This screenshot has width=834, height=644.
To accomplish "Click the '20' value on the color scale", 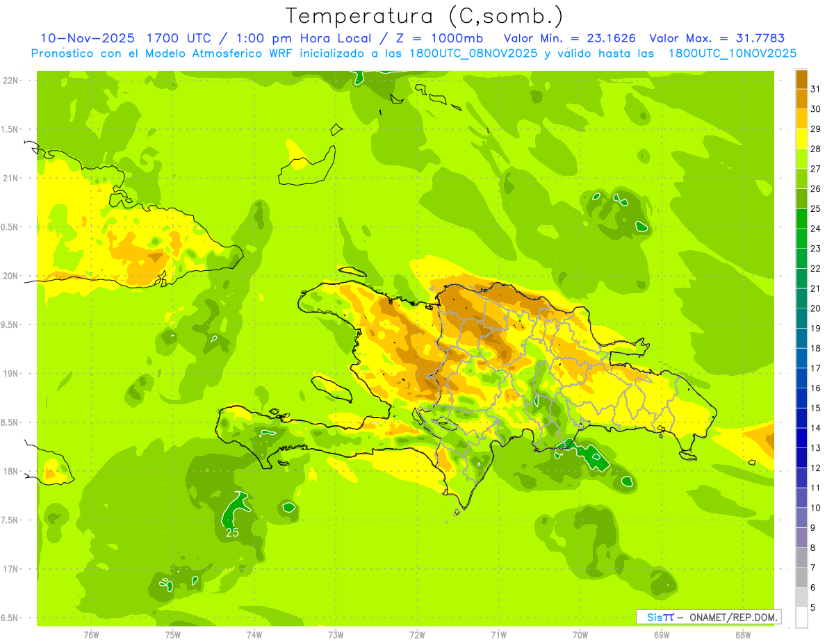I will coord(816,308).
